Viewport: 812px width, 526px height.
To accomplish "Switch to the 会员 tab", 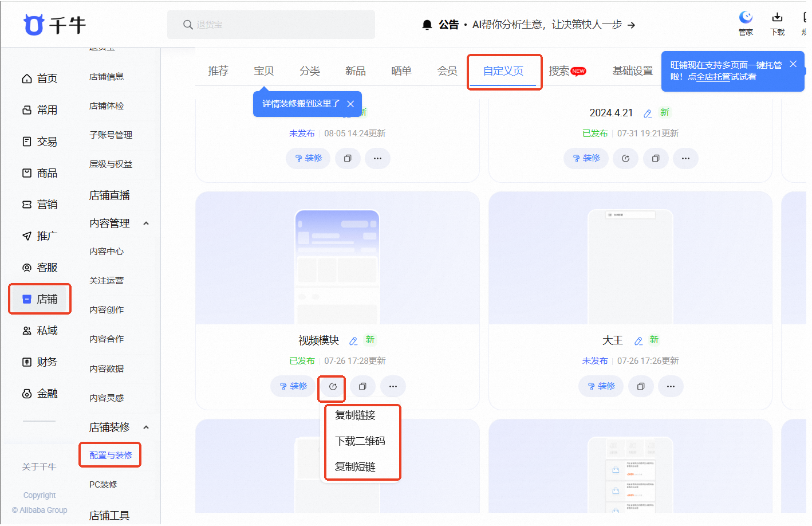I will 447,71.
